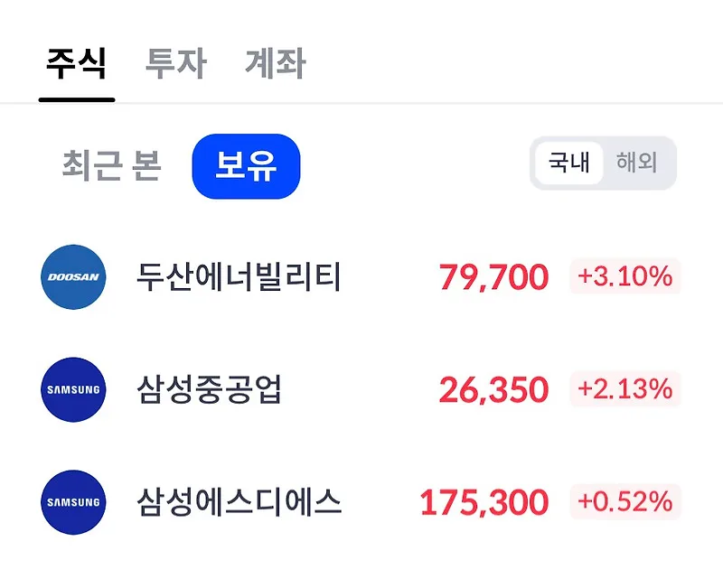This screenshot has height=588, width=723.
Task: Toggle market to 국내
Action: coord(568,163)
